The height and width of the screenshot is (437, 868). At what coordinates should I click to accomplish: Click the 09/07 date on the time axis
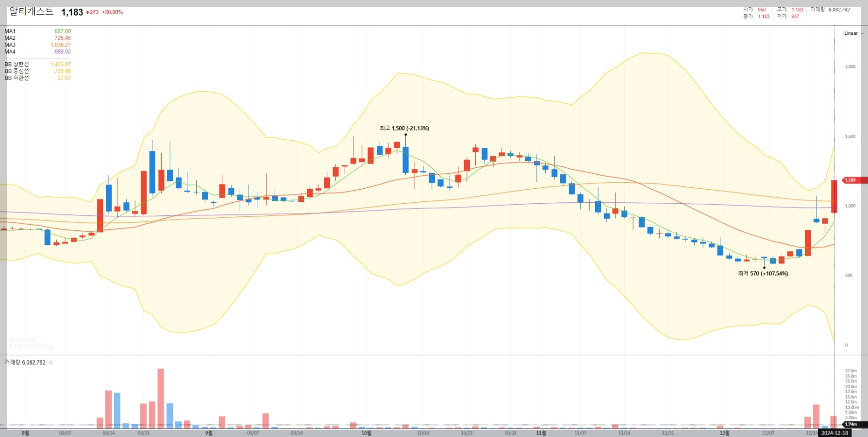point(253,433)
